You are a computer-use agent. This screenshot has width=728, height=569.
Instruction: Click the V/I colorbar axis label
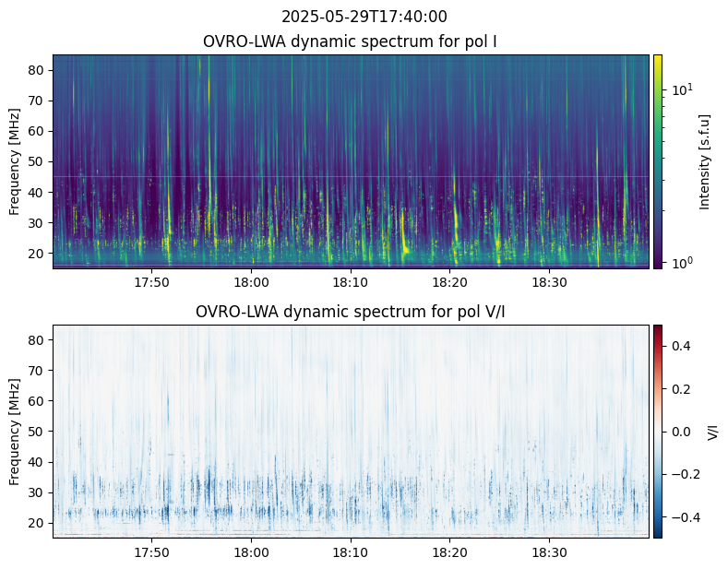[x=712, y=431]
